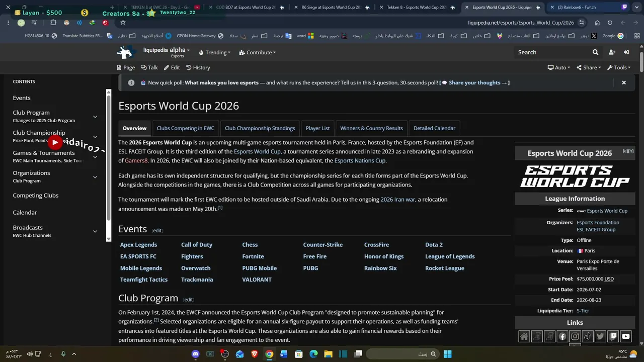This screenshot has height=362, width=644.
Task: Reload the page with the refresh icon
Action: [610, 23]
